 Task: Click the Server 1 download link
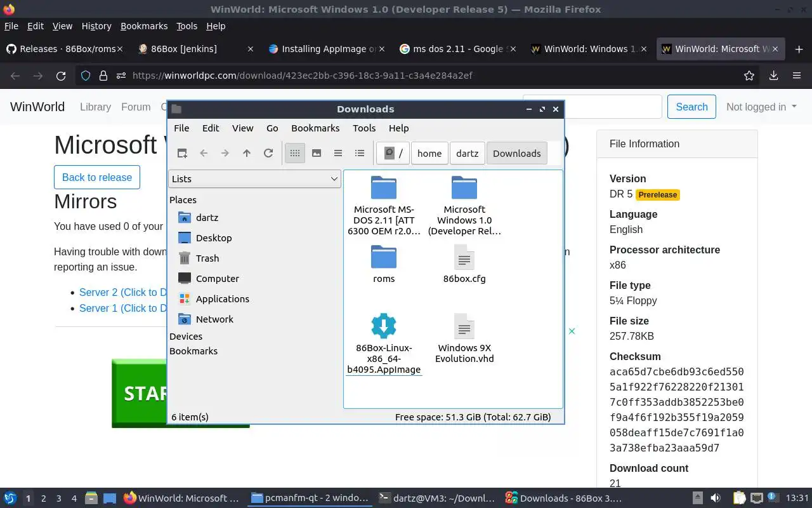(123, 308)
